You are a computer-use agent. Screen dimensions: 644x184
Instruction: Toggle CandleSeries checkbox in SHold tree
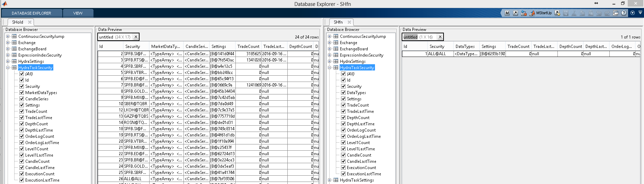[x=22, y=99]
